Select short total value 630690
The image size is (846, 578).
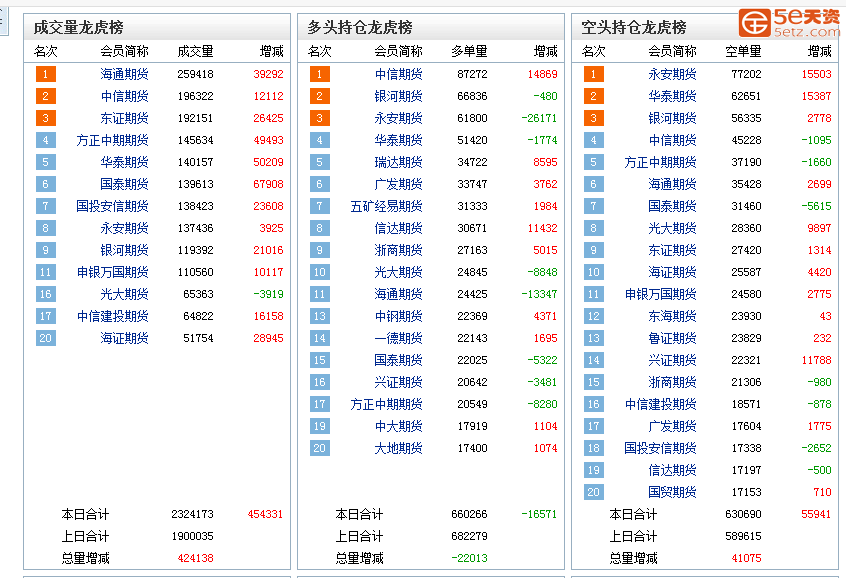(x=743, y=514)
